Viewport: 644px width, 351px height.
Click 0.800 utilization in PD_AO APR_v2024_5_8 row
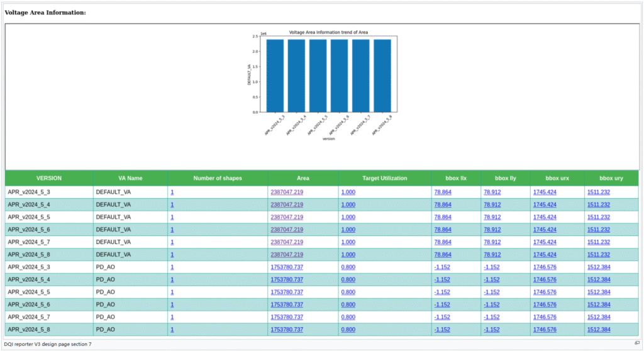click(x=348, y=330)
